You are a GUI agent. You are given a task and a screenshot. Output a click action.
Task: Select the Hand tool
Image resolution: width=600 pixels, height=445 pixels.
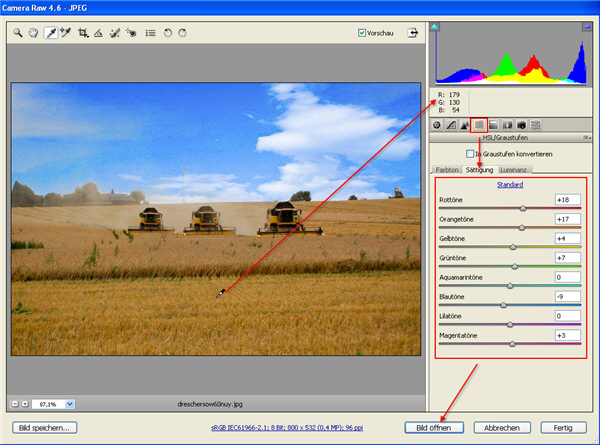(32, 32)
